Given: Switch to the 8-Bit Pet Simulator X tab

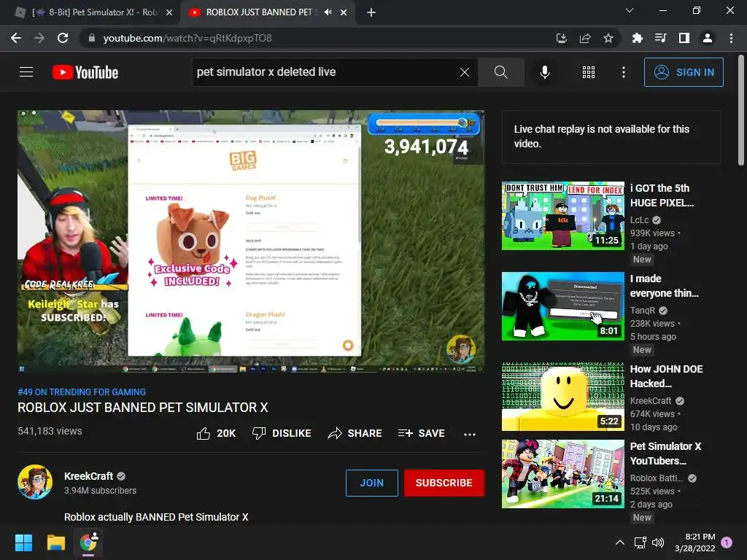Looking at the screenshot, I should pyautogui.click(x=94, y=12).
